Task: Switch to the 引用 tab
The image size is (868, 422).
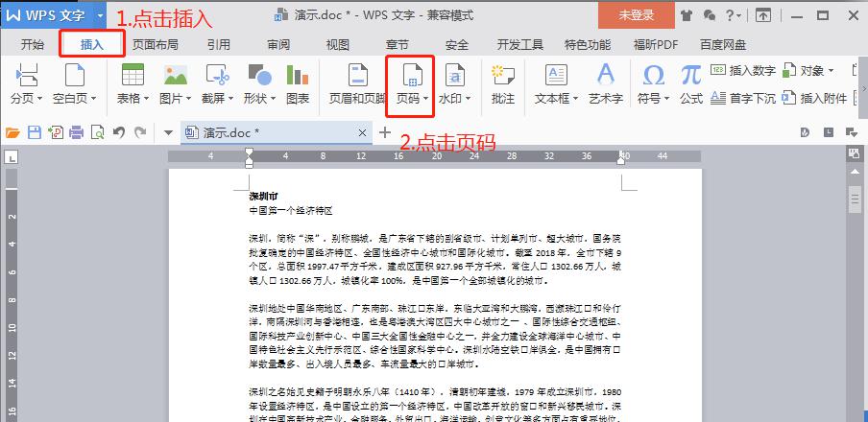Action: [219, 45]
